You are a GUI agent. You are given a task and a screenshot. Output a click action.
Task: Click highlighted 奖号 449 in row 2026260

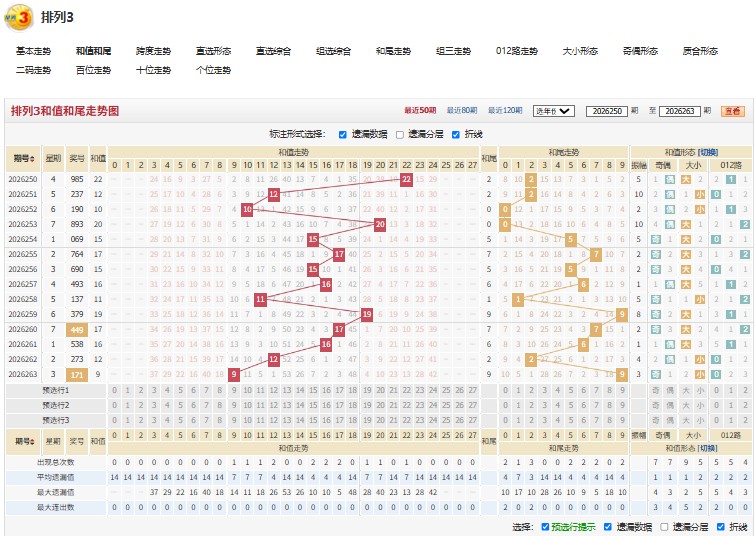(77, 330)
